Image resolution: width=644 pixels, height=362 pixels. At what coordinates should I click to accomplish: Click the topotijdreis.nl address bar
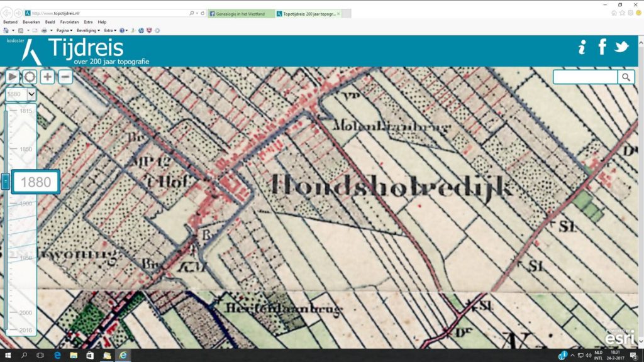(107, 13)
